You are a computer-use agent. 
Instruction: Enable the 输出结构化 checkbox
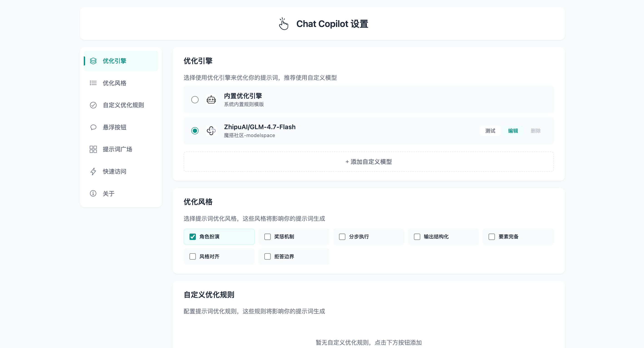coord(417,237)
